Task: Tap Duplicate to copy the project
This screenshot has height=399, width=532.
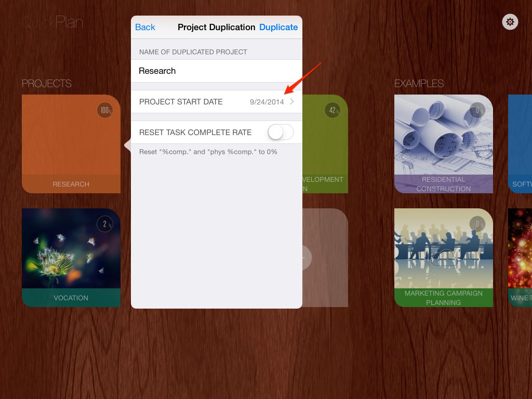Action: click(278, 27)
